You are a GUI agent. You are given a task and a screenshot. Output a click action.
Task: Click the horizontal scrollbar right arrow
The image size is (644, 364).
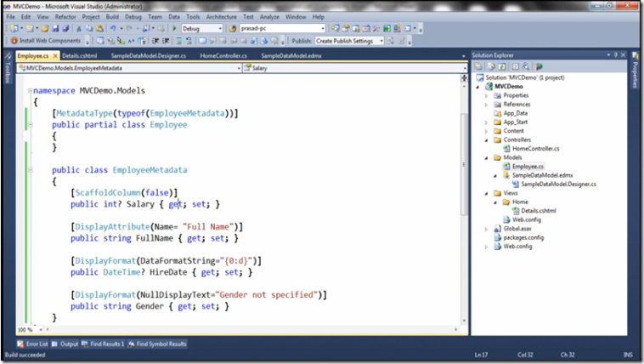click(456, 329)
